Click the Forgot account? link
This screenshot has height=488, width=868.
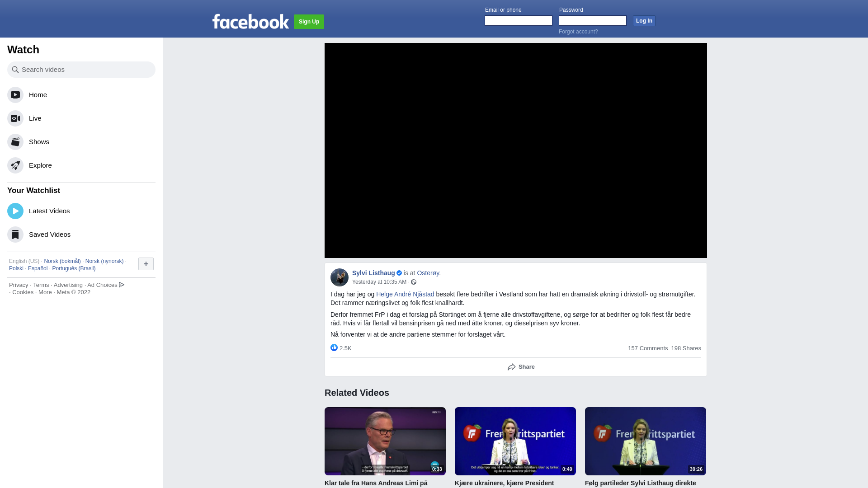point(578,32)
